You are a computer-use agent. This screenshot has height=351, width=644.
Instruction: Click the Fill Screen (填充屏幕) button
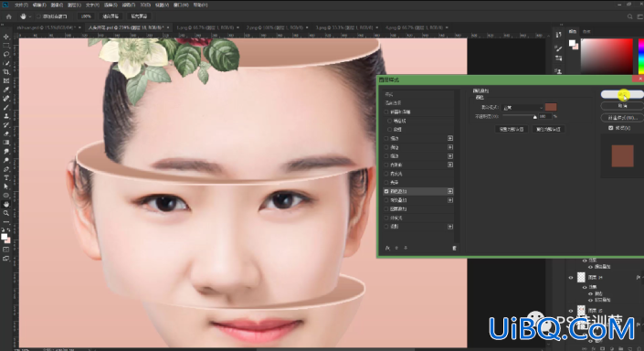pyautogui.click(x=139, y=16)
